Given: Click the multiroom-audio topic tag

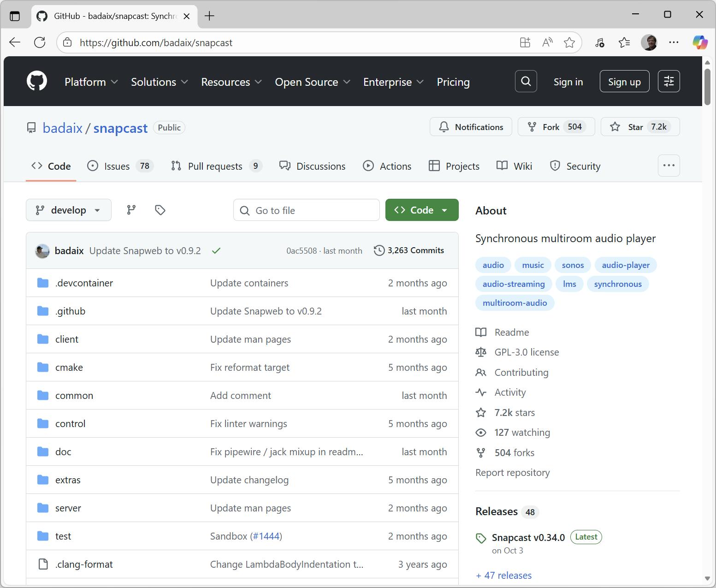Looking at the screenshot, I should (x=515, y=303).
